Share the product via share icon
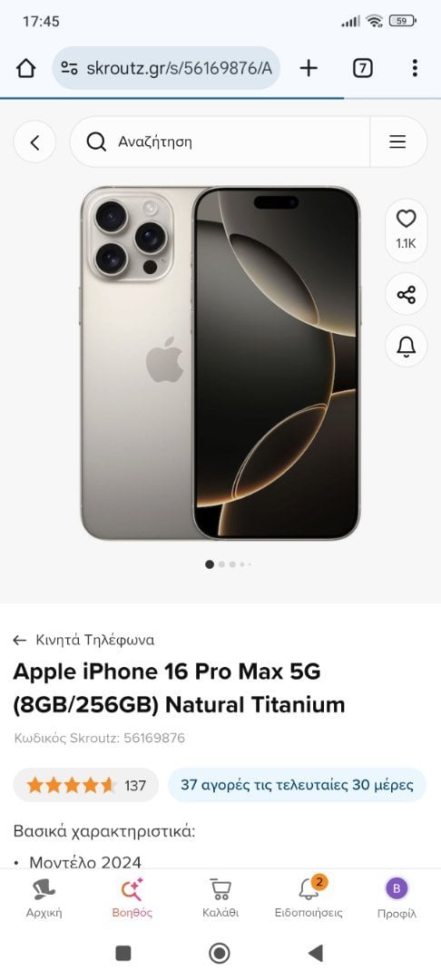This screenshot has height=980, width=441. click(406, 294)
